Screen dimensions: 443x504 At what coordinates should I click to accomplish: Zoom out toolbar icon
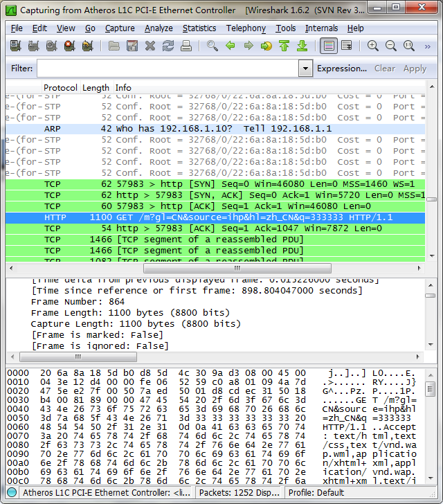click(x=391, y=46)
